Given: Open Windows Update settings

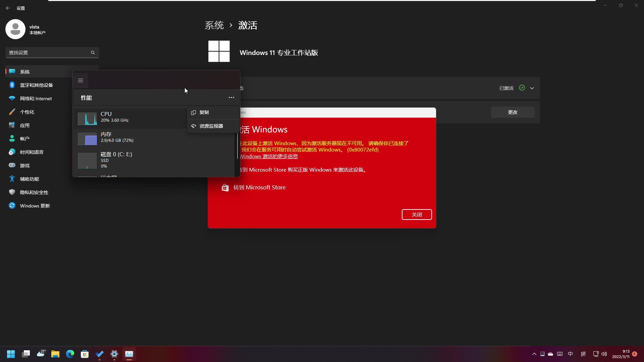Looking at the screenshot, I should [52, 206].
